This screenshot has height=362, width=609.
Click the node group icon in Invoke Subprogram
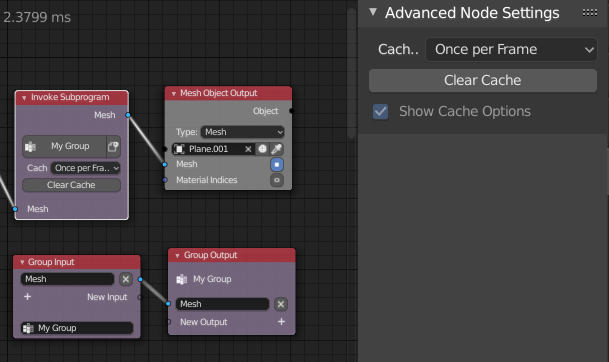(30, 147)
